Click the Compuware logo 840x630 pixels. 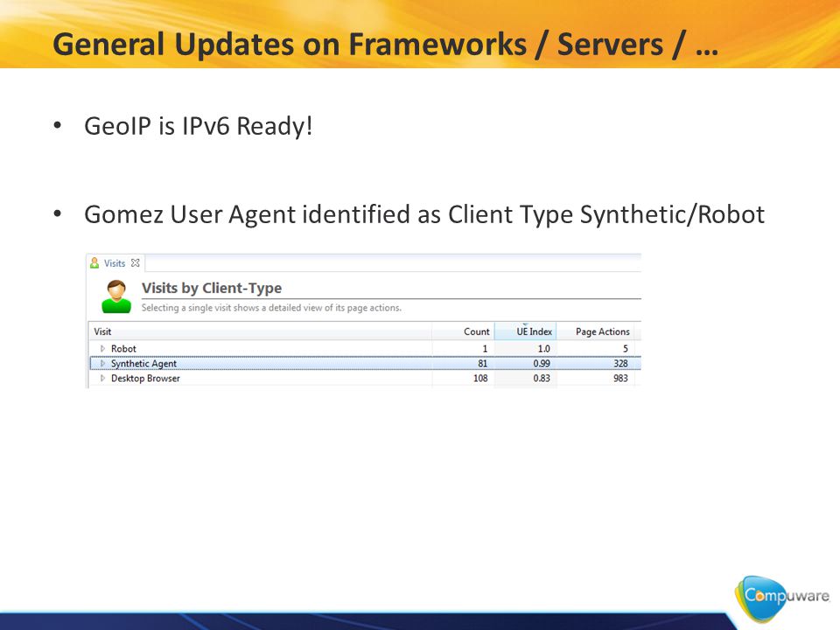[x=782, y=598]
